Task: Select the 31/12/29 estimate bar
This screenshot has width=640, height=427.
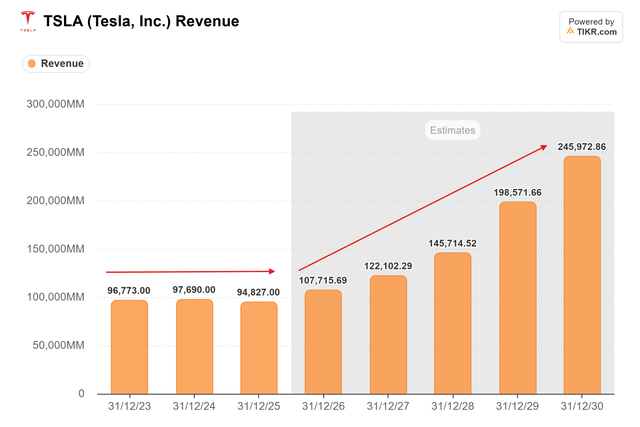Action: 518,298
